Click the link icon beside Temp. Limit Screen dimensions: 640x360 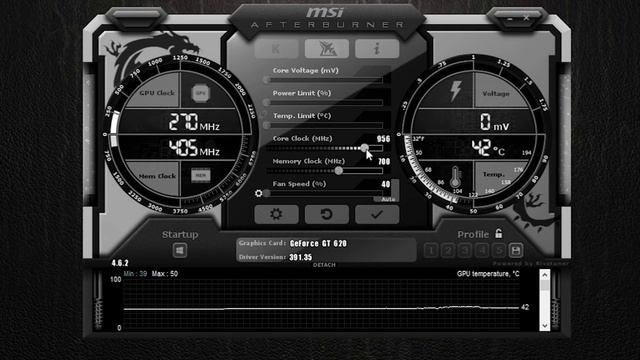(264, 114)
